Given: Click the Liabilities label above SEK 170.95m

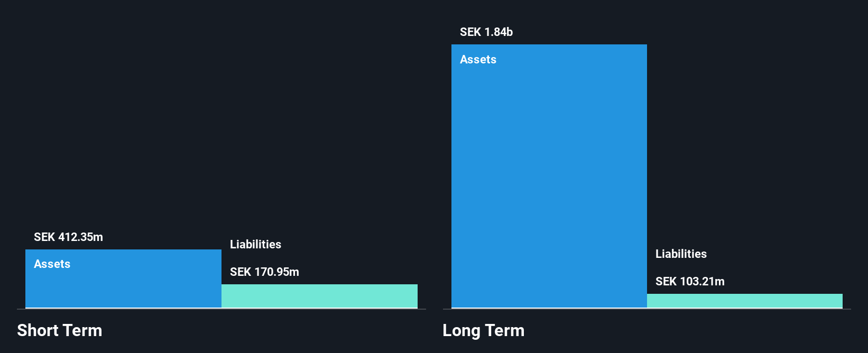Looking at the screenshot, I should pyautogui.click(x=255, y=244).
